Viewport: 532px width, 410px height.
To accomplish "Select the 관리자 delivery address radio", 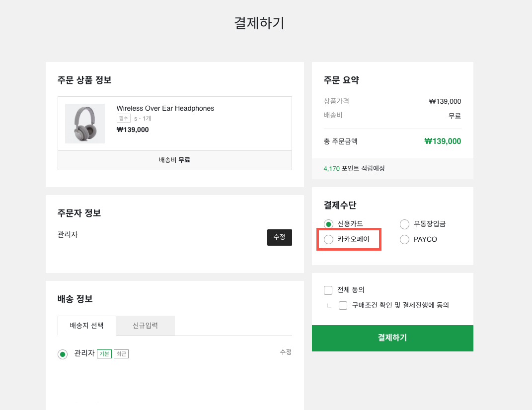I will [63, 354].
